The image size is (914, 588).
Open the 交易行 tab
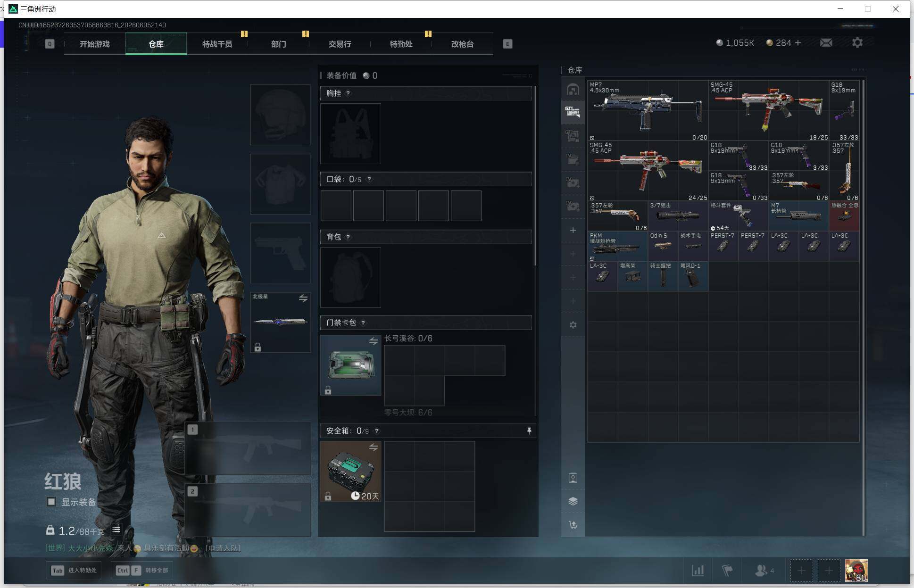click(340, 44)
